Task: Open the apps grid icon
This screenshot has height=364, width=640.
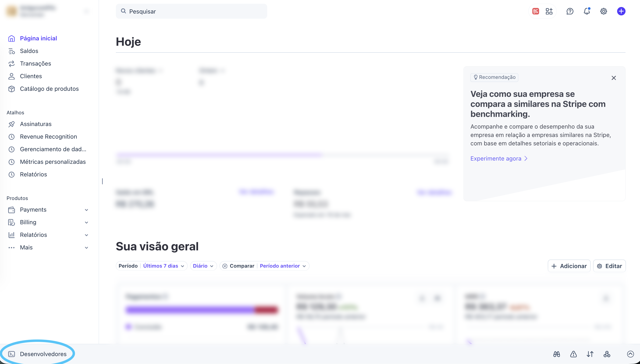Action: pyautogui.click(x=549, y=11)
